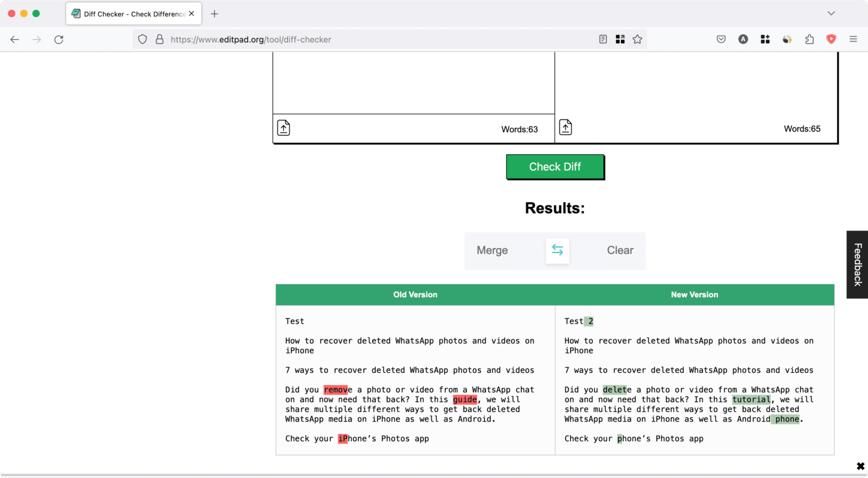Click the highlighted '2' after Test
Screen dimensions: 868x478
(x=588, y=321)
